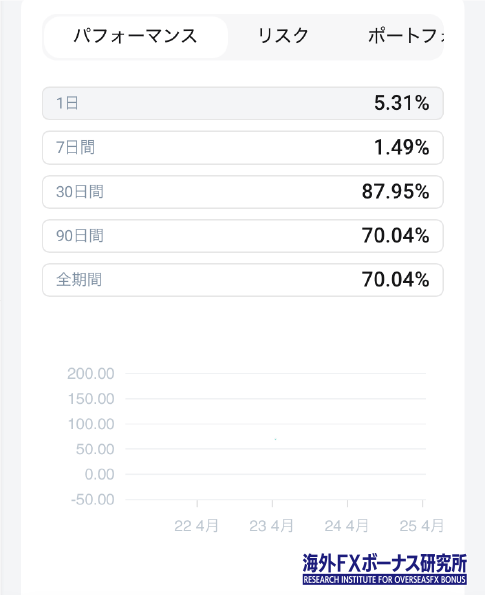This screenshot has width=485, height=596.
Task: Click the 23 4月 date axis label
Action: pos(271,526)
